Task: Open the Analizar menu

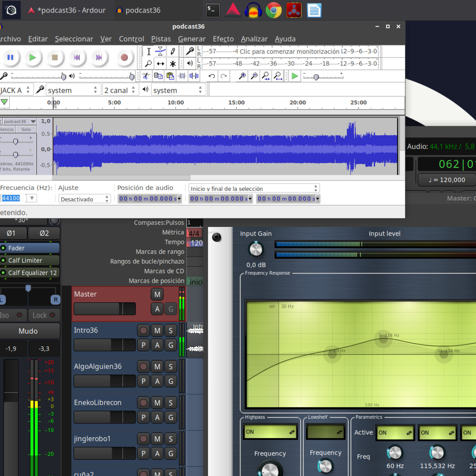Action: point(254,39)
